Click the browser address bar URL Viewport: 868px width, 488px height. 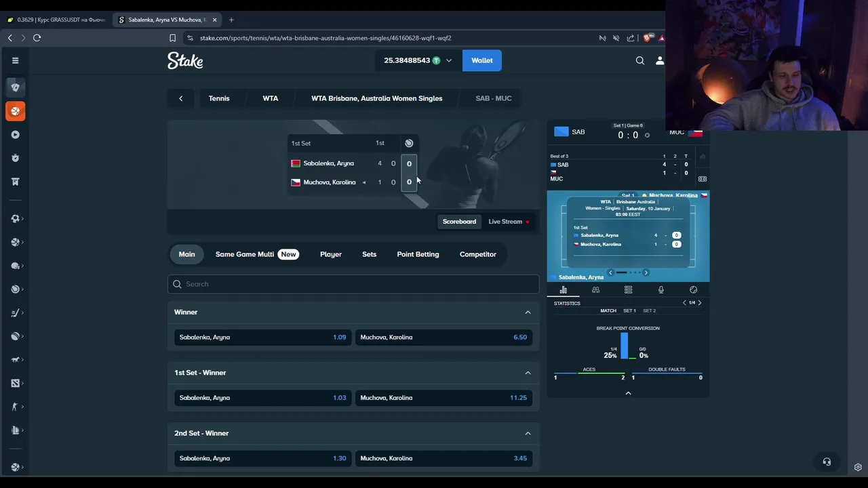pos(325,38)
